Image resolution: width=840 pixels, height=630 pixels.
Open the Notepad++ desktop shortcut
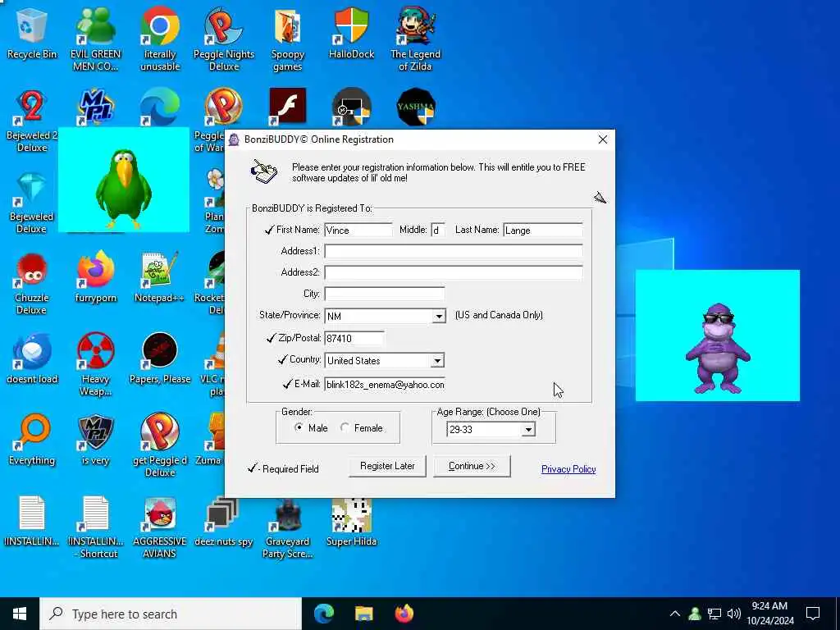tap(159, 277)
